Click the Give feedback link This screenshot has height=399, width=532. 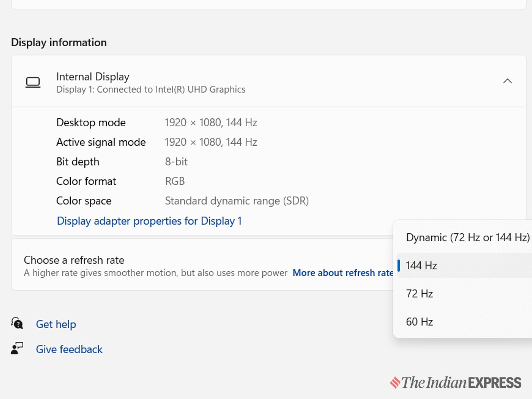[x=69, y=349]
